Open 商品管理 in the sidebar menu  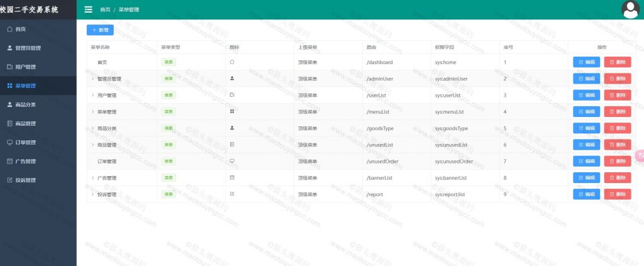[25, 123]
